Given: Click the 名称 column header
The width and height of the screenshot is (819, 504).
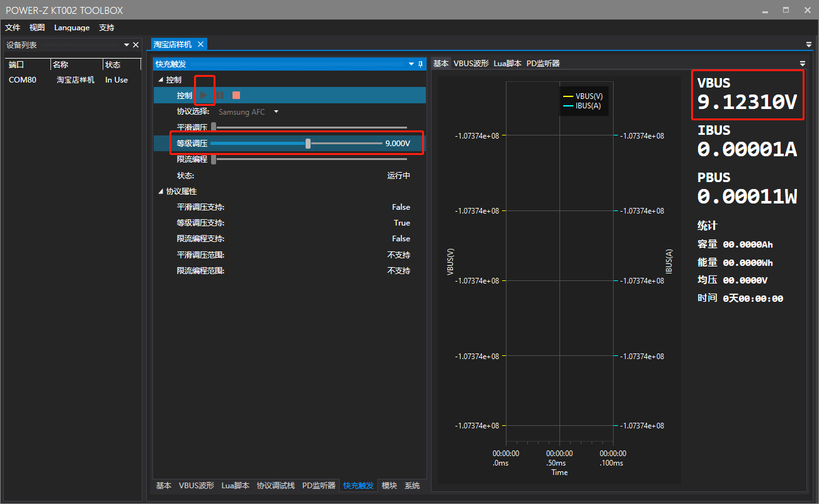Looking at the screenshot, I should point(60,65).
